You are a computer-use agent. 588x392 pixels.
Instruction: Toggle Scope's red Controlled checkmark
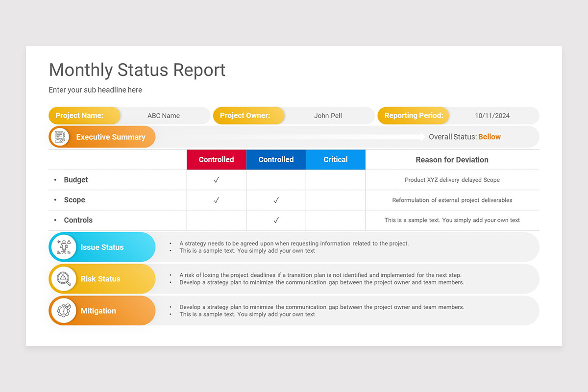216,200
